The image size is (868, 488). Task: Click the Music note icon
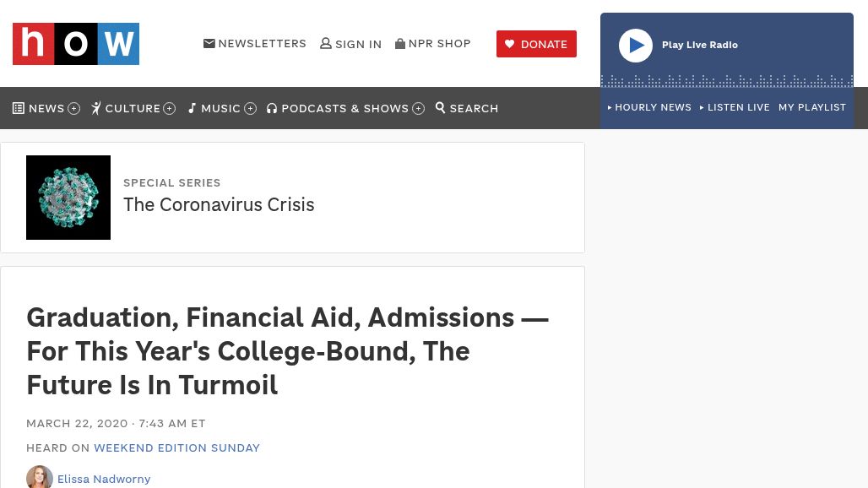pos(193,108)
